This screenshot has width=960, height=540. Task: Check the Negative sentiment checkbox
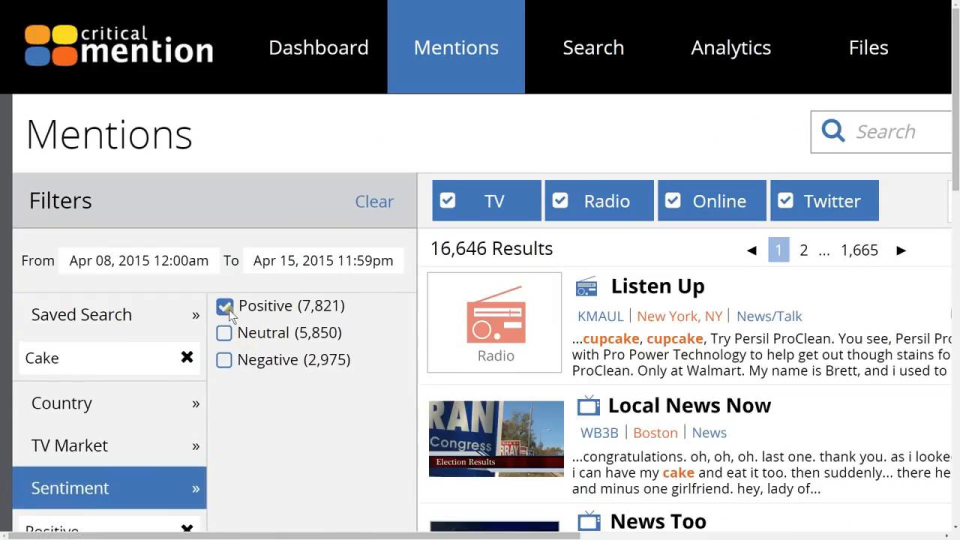point(224,360)
